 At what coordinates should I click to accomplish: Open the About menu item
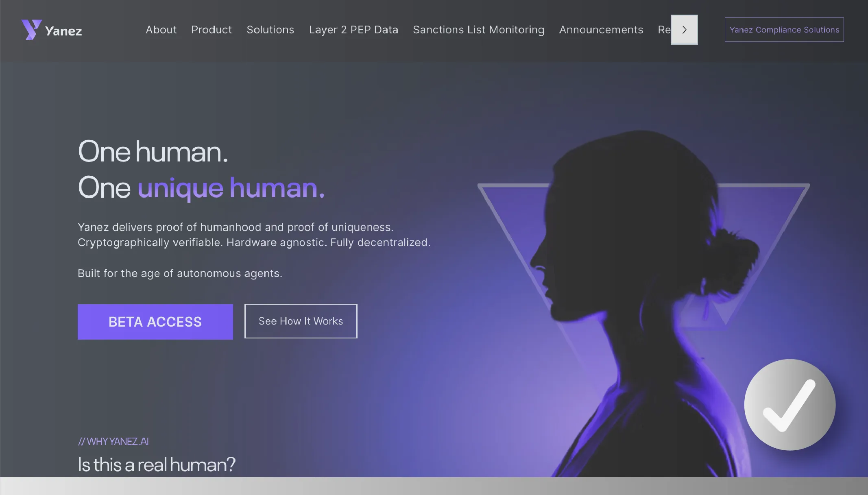tap(161, 30)
